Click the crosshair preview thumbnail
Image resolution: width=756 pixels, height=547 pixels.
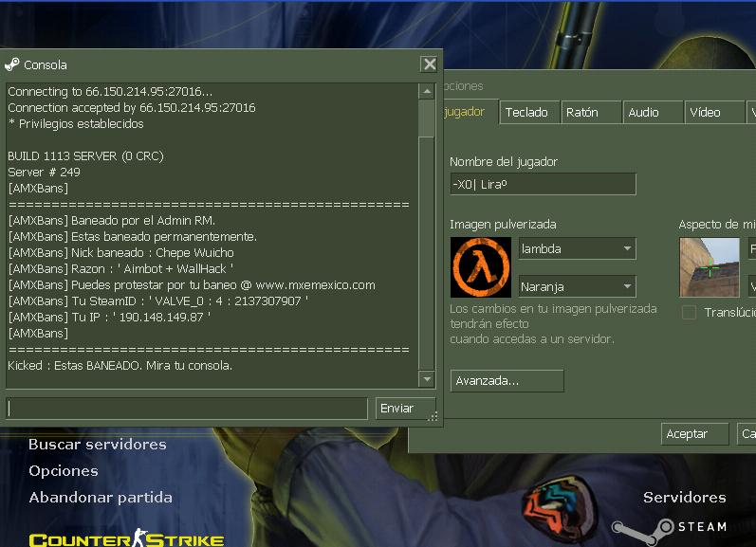710,267
